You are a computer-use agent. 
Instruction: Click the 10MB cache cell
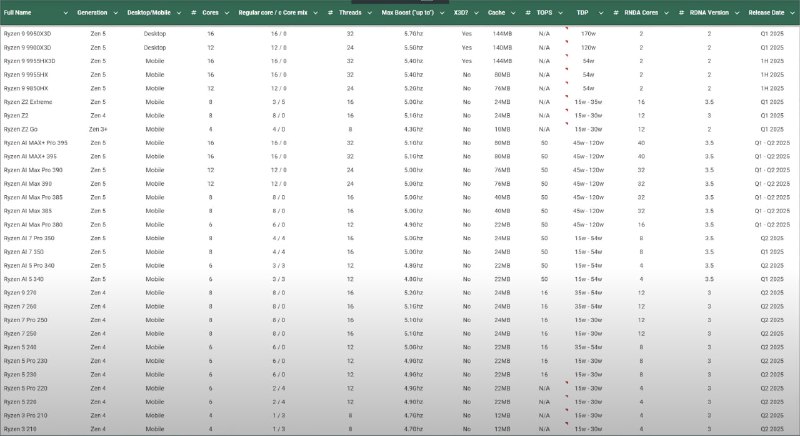point(502,130)
